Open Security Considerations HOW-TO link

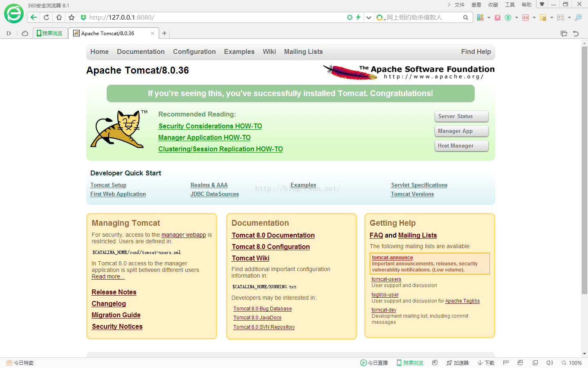click(x=210, y=126)
